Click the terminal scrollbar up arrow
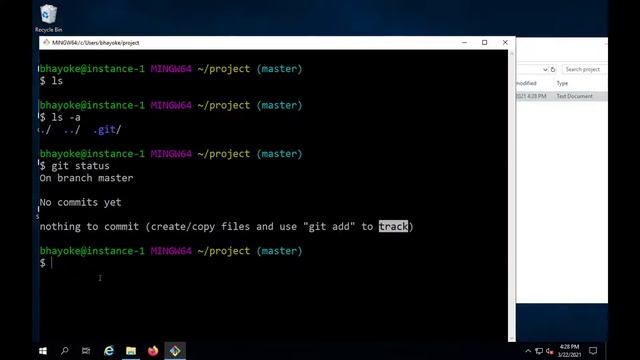 point(512,53)
